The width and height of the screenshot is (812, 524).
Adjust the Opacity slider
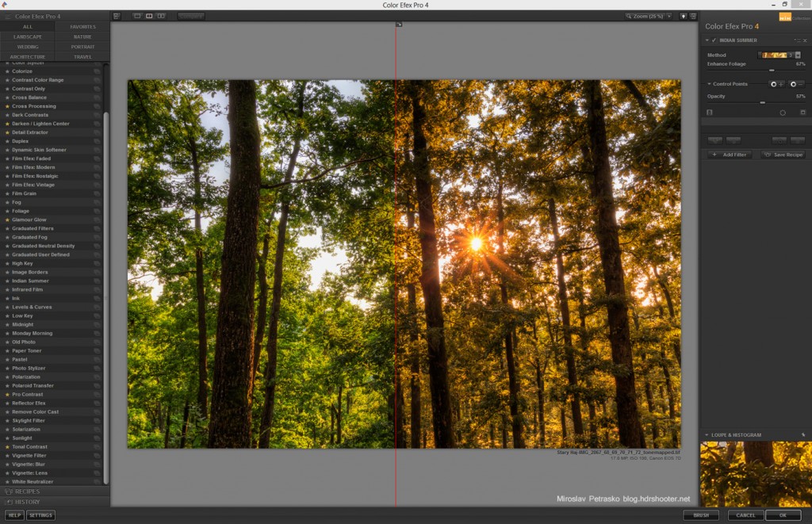click(x=762, y=102)
